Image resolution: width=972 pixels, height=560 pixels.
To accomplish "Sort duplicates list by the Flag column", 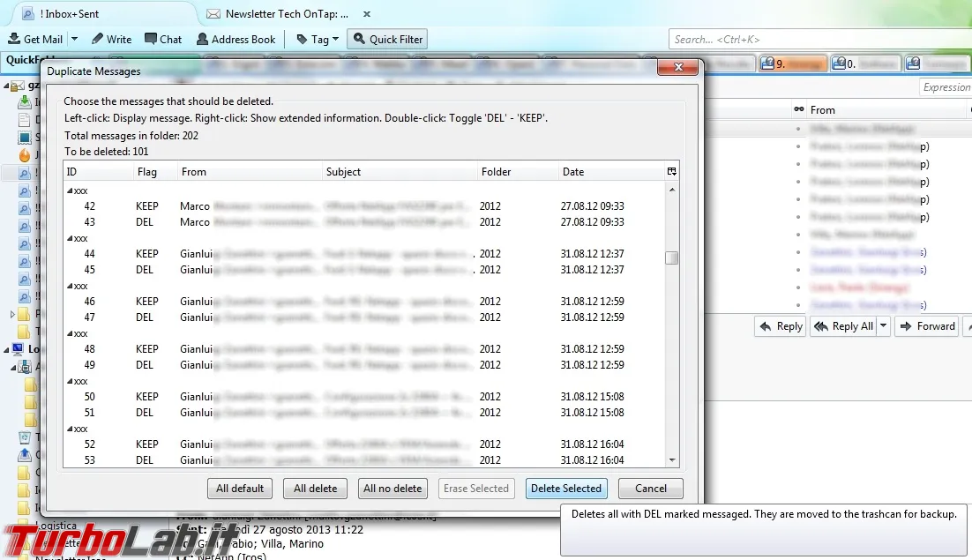I will click(x=154, y=172).
